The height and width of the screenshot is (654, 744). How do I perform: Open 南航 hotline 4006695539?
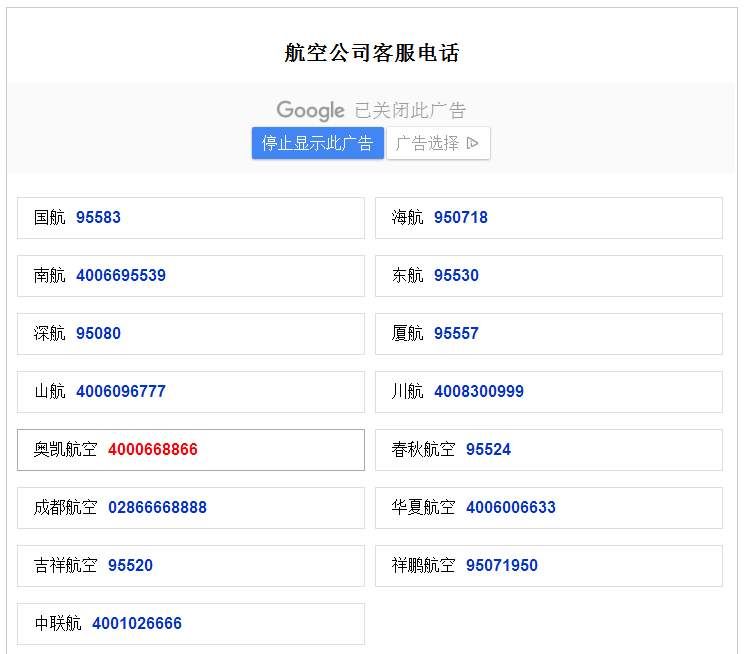click(120, 275)
